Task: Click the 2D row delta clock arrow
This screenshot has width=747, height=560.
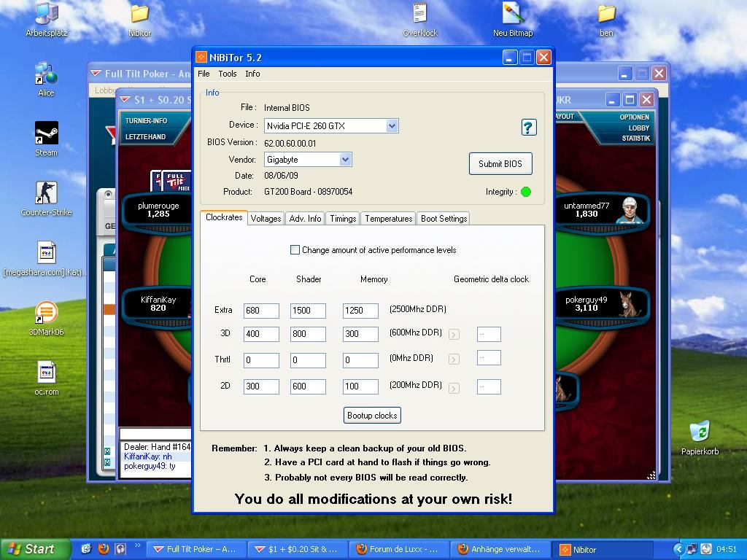Action: pyautogui.click(x=454, y=388)
